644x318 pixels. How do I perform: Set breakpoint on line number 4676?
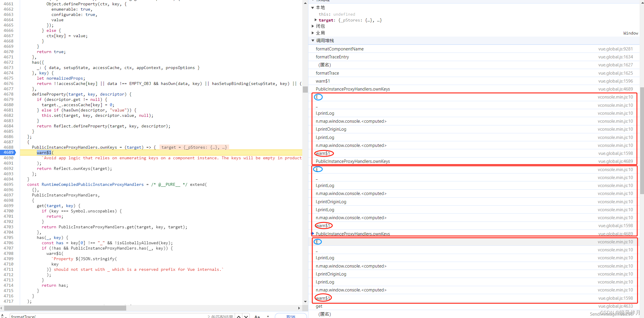tap(8, 83)
